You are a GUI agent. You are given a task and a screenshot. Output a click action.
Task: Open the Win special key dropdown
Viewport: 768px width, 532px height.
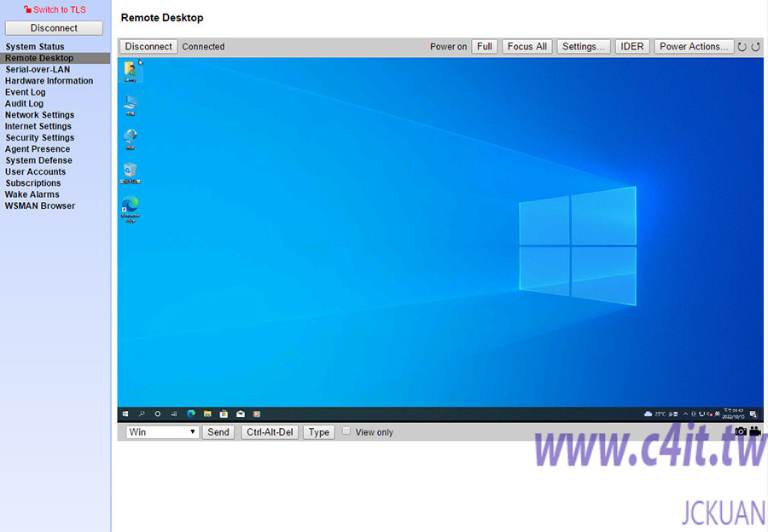[x=163, y=432]
